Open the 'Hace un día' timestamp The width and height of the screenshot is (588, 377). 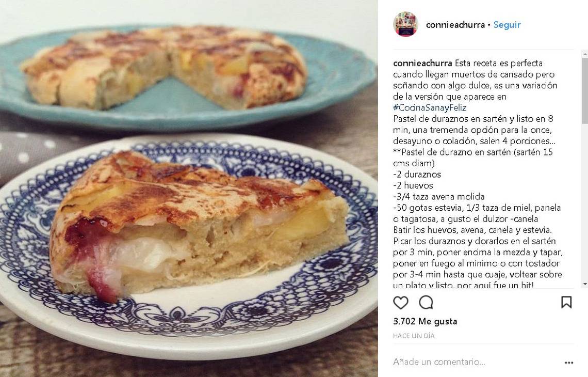[x=414, y=336]
